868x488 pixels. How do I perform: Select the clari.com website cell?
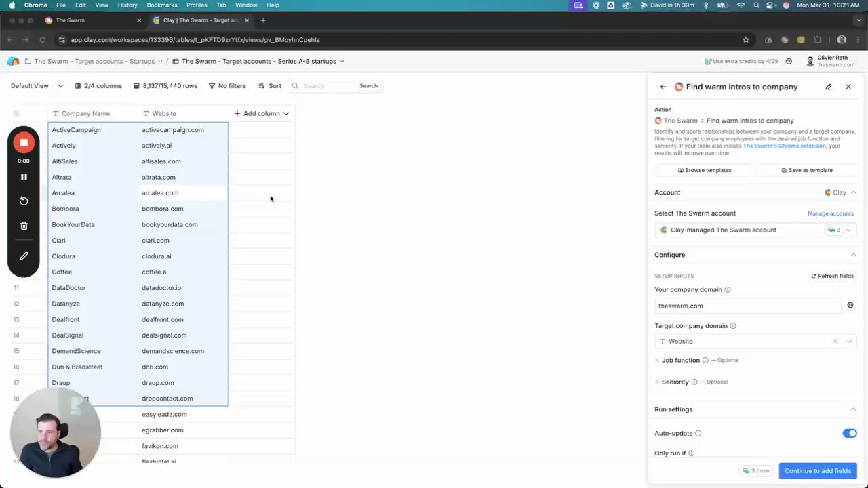tap(182, 241)
